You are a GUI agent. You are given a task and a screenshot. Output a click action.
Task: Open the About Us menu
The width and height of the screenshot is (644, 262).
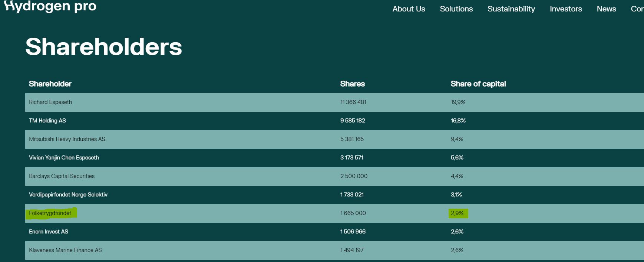[x=409, y=9]
